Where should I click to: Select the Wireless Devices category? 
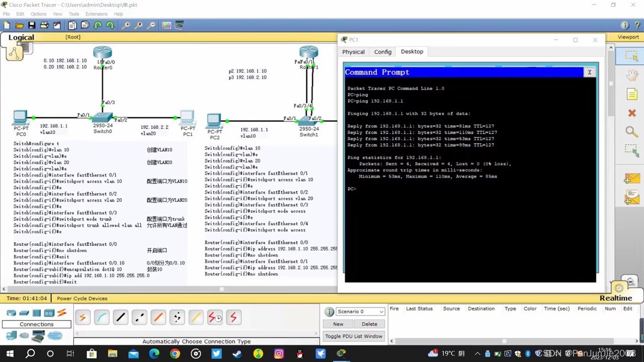point(49,313)
